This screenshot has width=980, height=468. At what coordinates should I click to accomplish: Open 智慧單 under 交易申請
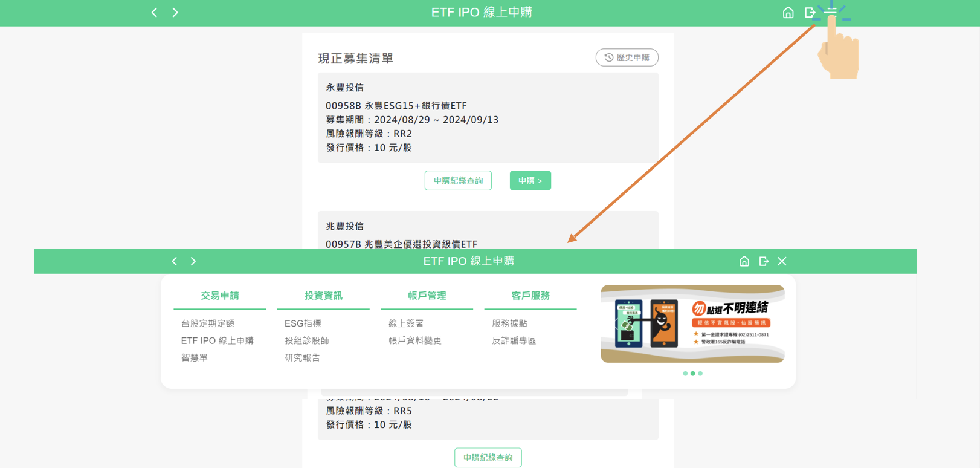[195, 357]
